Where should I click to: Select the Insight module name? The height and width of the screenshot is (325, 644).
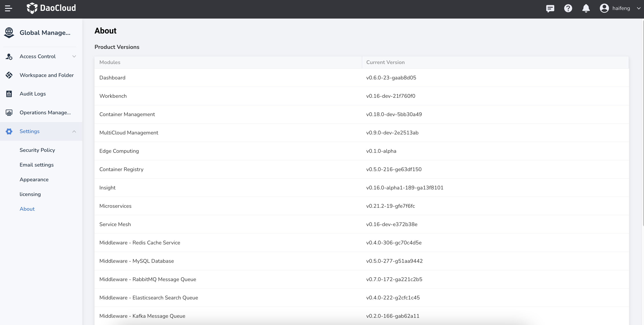pyautogui.click(x=107, y=188)
